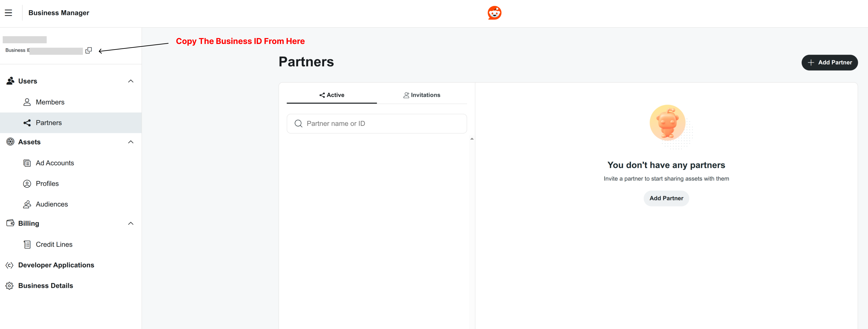Viewport: 868px width, 329px height.
Task: Collapse the Users section
Action: (131, 81)
